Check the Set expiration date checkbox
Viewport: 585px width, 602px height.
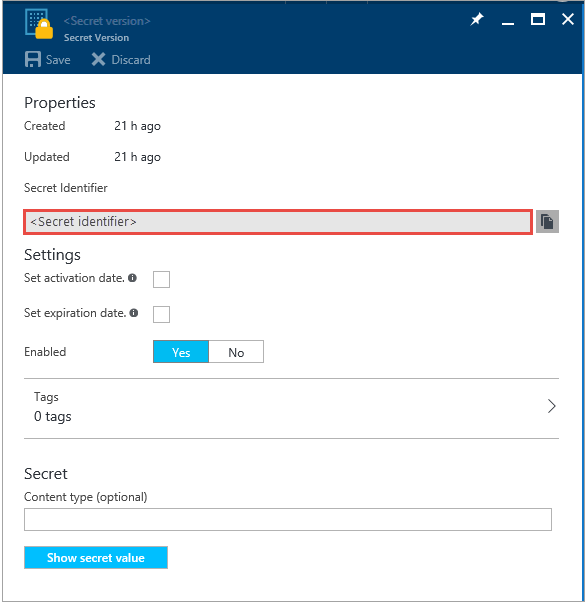click(161, 314)
